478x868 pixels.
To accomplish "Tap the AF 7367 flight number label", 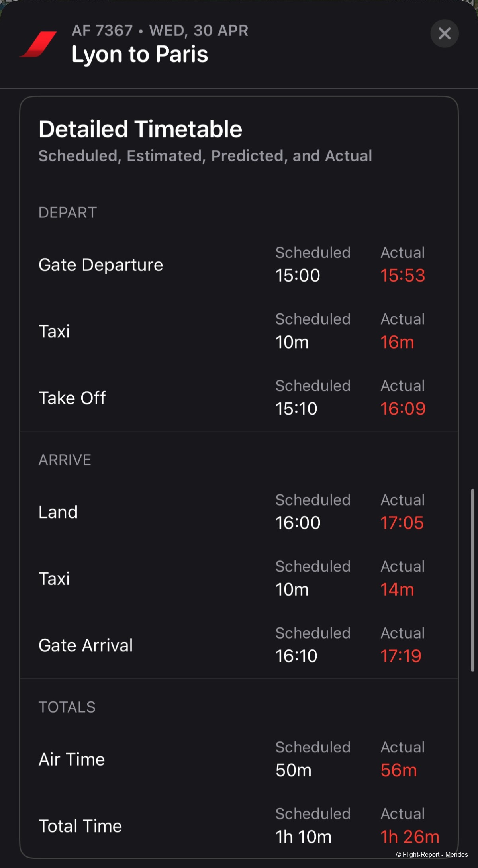I will point(102,31).
